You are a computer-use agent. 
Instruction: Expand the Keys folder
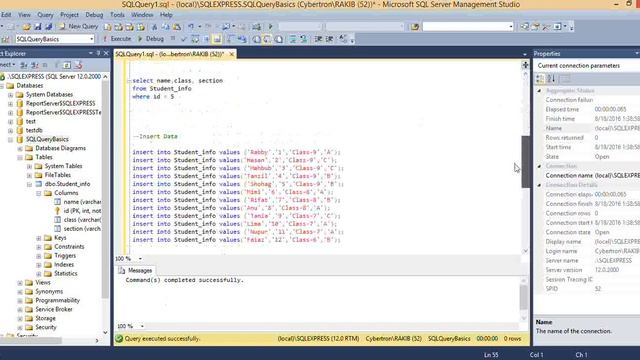[39, 238]
